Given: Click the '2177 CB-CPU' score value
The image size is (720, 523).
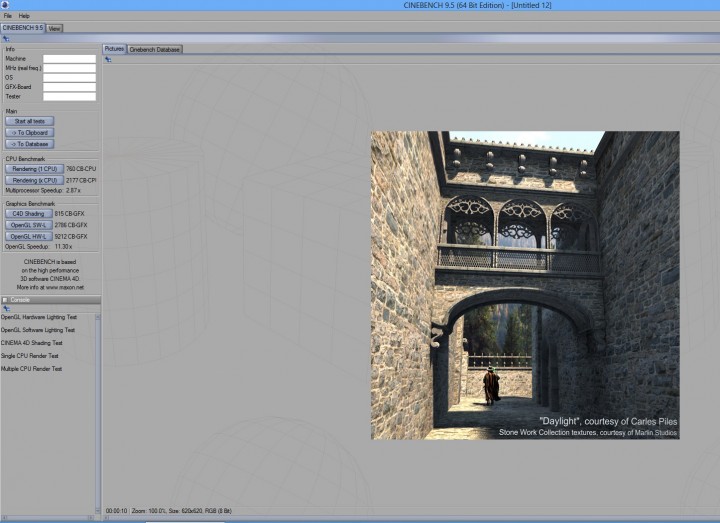Looking at the screenshot, I should click(81, 180).
